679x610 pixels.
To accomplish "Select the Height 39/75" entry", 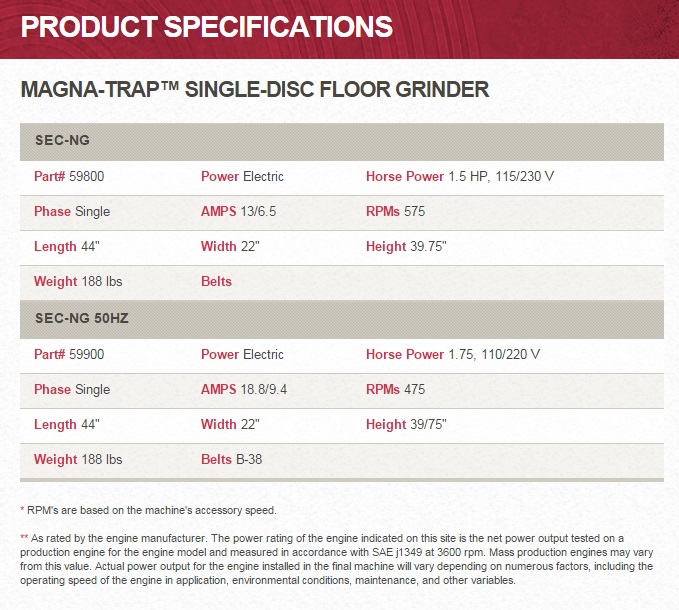I will tap(406, 424).
